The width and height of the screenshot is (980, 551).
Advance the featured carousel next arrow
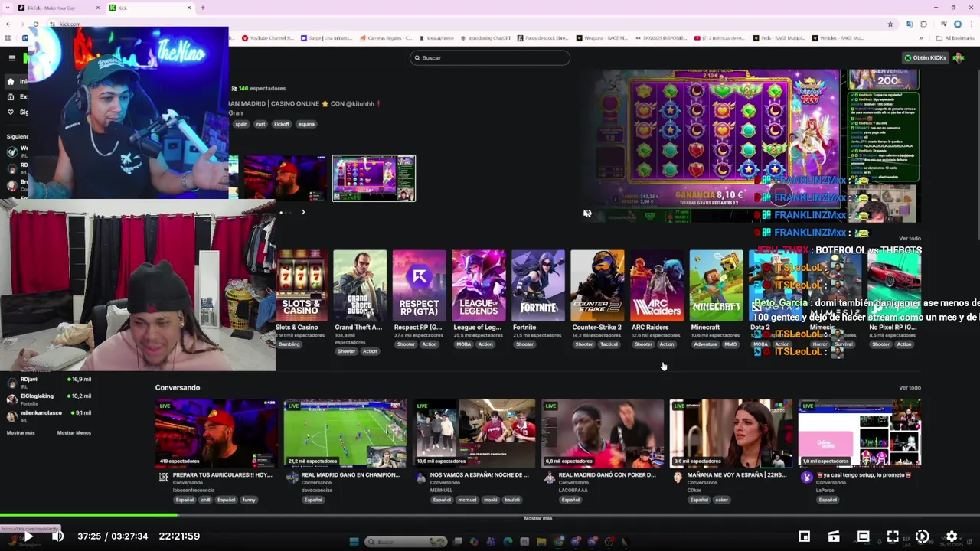coord(302,212)
